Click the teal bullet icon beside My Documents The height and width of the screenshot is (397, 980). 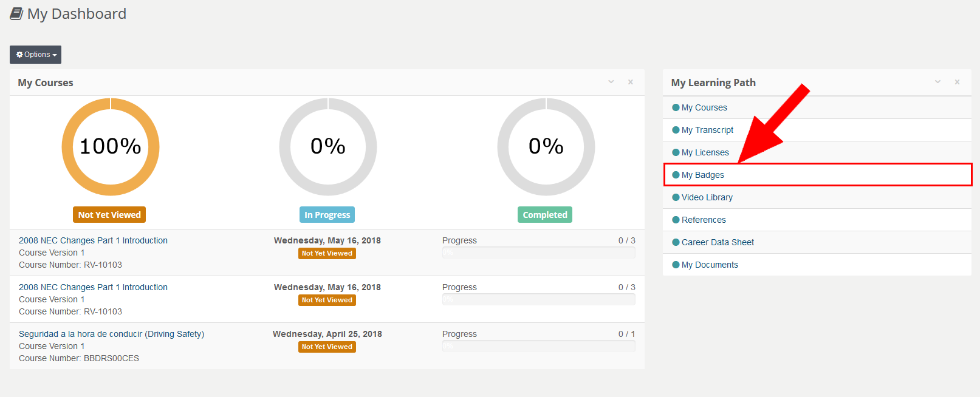(x=676, y=265)
